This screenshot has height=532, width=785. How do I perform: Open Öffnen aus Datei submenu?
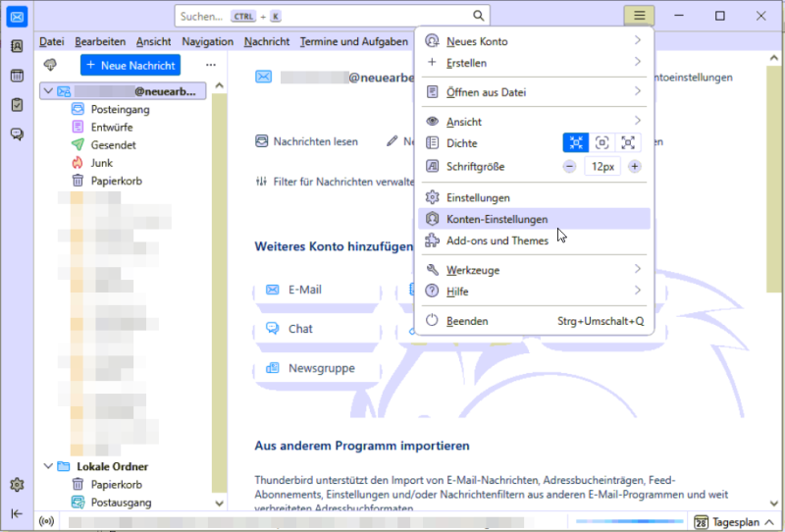534,92
